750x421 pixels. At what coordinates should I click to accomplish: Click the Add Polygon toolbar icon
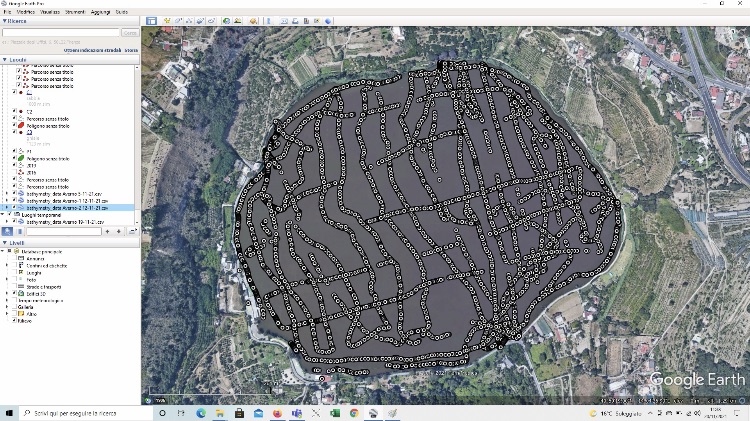[178, 21]
